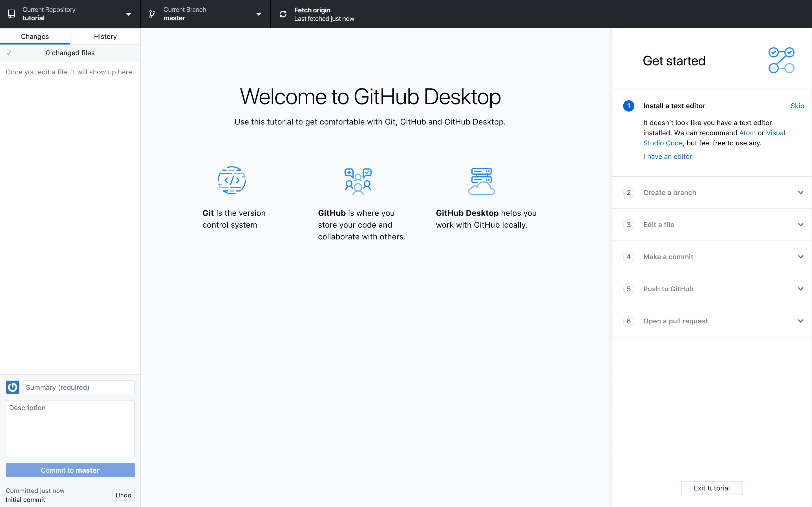The height and width of the screenshot is (507, 812).
Task: Click the I have an editor link
Action: pos(667,156)
